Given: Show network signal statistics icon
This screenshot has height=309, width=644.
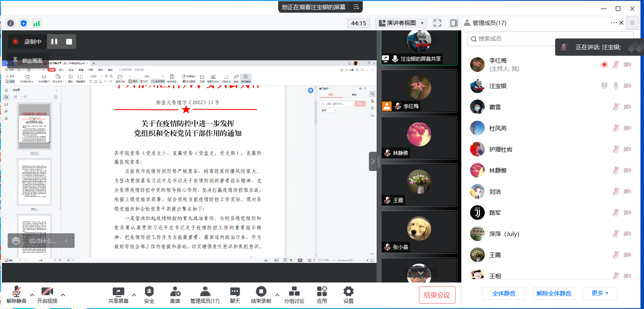Looking at the screenshot, I should coord(37,23).
